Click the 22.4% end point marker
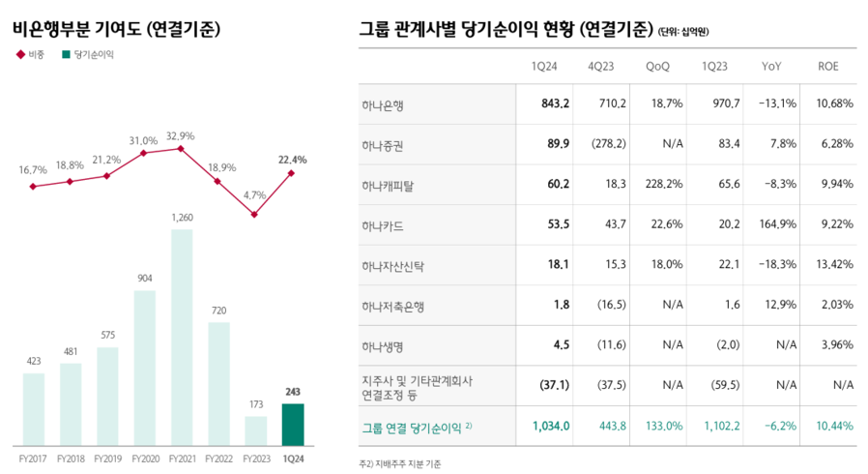Image resolution: width=868 pixels, height=474 pixels. pos(292,172)
